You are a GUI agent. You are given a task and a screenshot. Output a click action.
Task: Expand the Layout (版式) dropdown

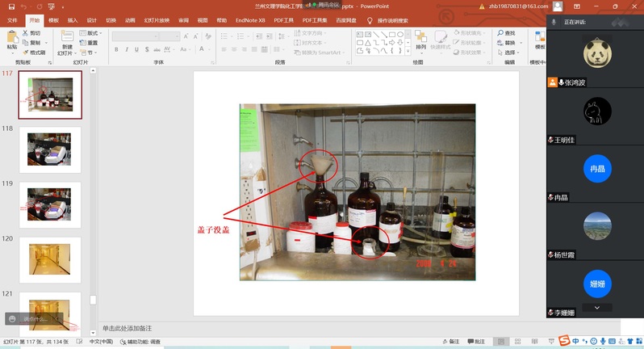coord(90,33)
